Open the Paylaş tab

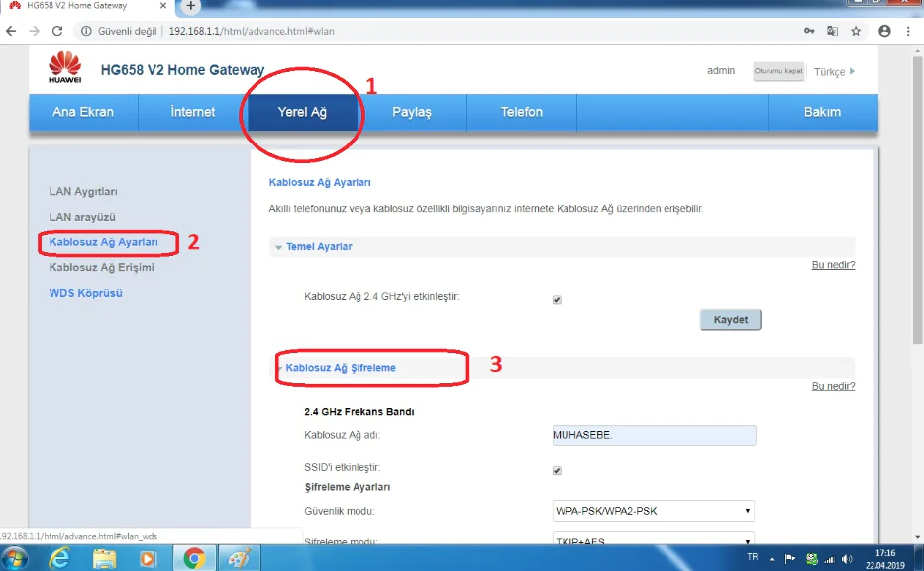412,112
